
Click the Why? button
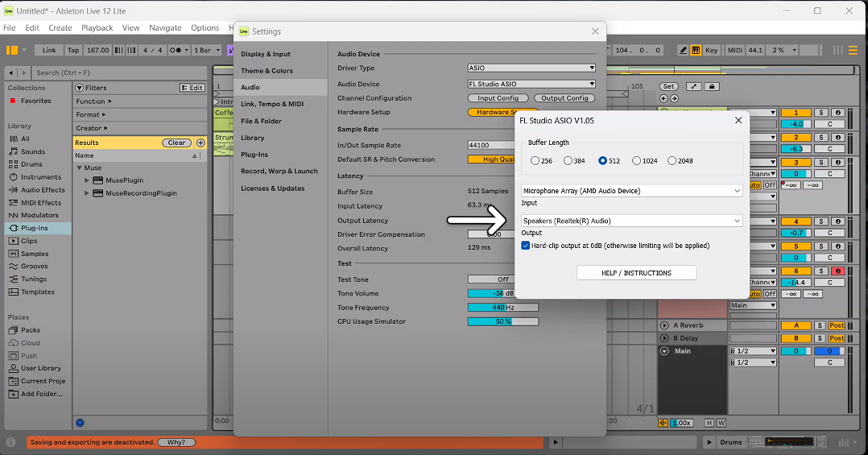pos(176,442)
